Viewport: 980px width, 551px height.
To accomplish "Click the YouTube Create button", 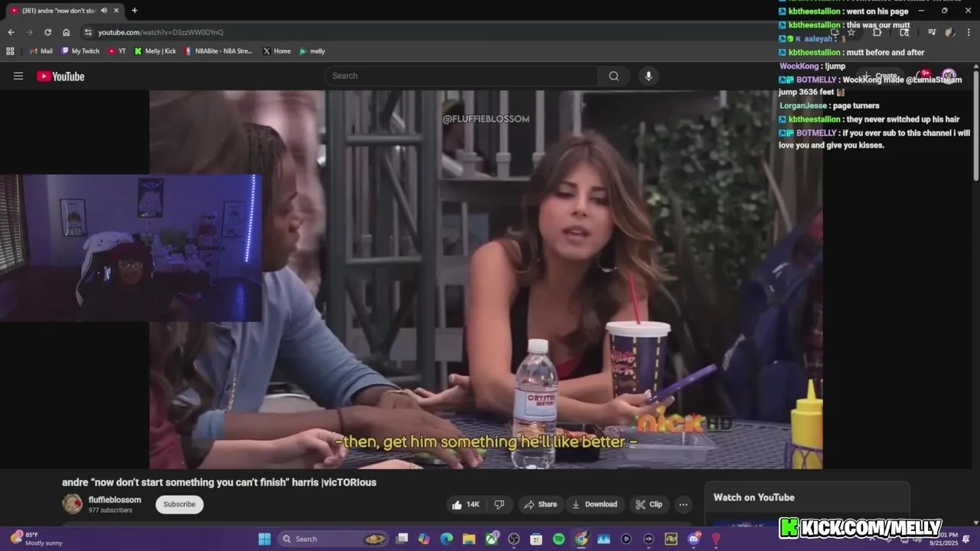I will point(880,76).
